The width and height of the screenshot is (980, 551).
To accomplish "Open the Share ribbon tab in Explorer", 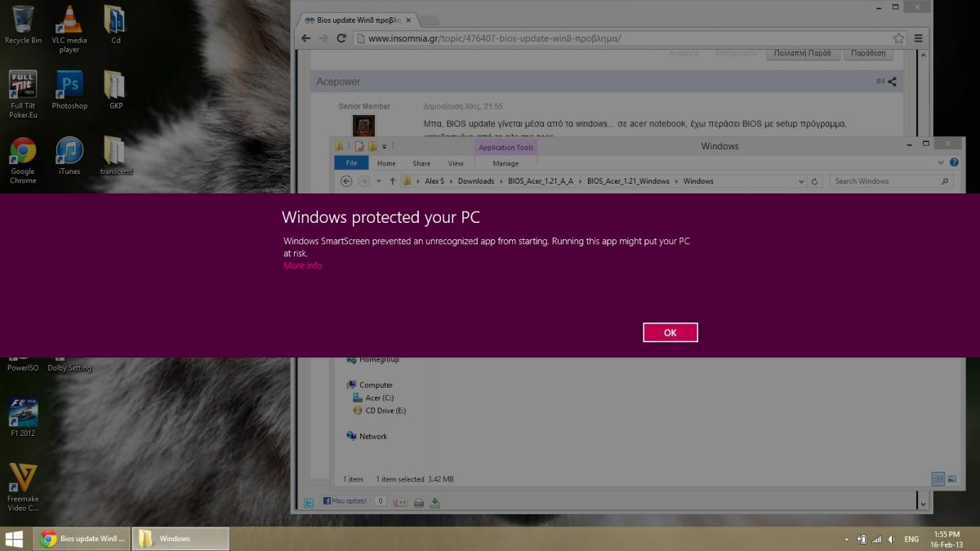I will pyautogui.click(x=421, y=163).
